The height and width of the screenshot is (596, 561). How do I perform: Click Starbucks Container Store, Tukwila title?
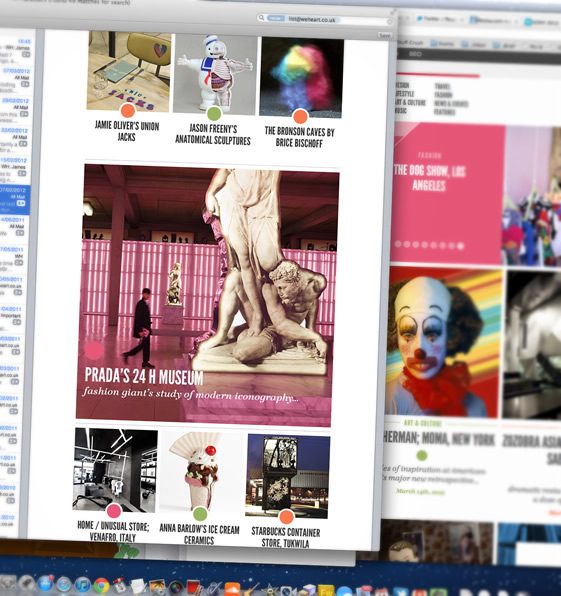(x=285, y=537)
